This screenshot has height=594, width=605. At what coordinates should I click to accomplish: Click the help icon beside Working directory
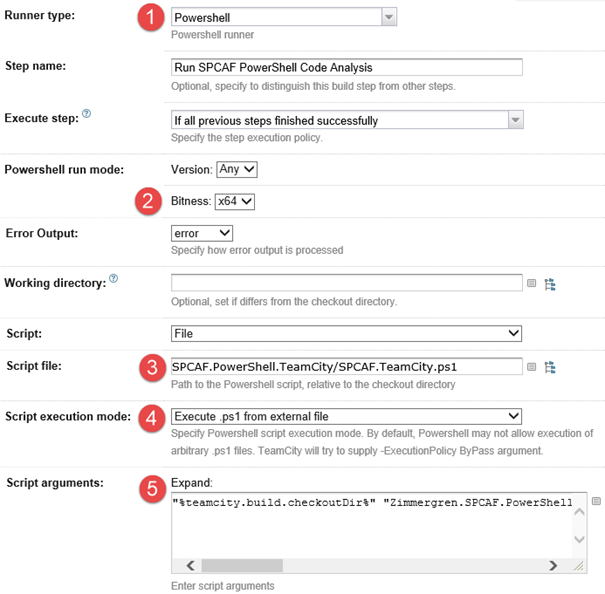tap(113, 279)
